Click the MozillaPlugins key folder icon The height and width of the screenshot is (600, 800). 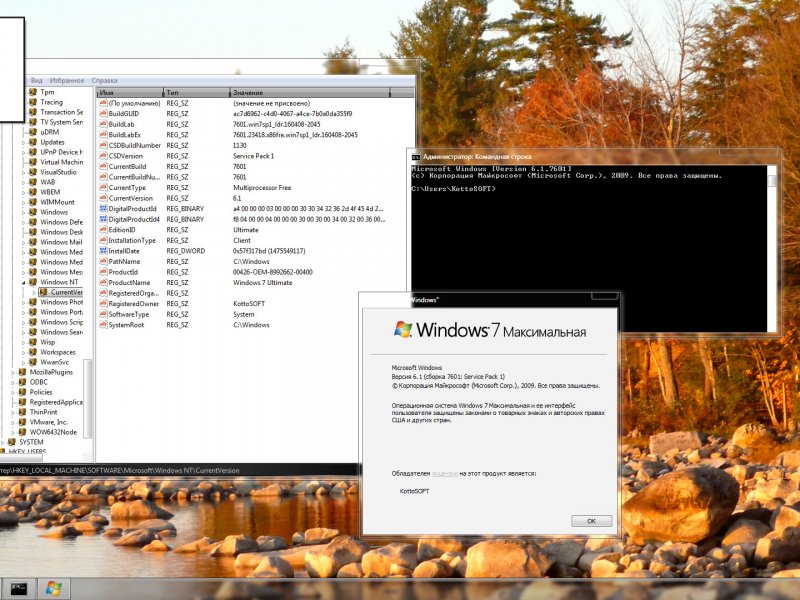click(22, 372)
